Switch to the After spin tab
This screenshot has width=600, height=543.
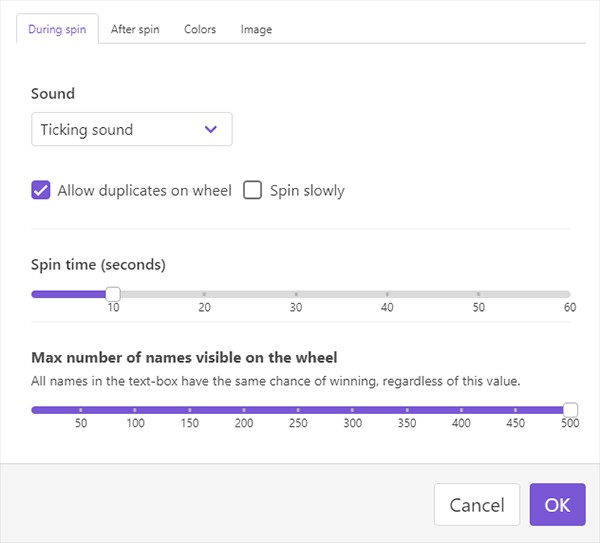[x=135, y=29]
